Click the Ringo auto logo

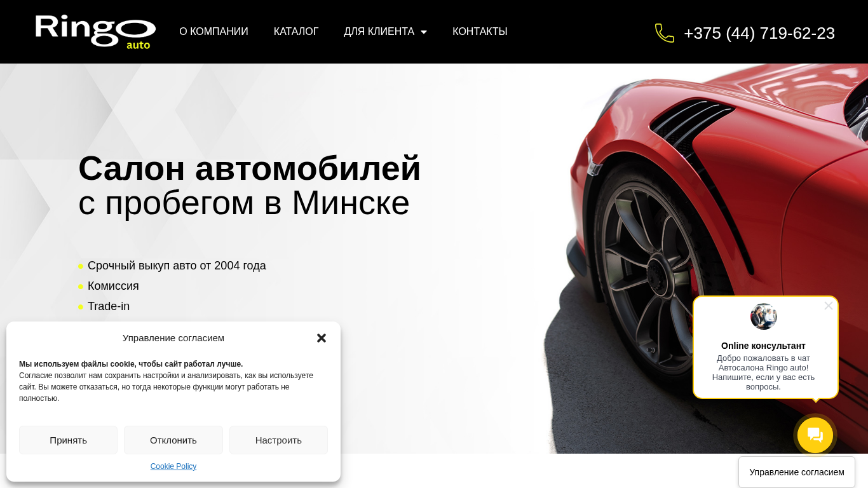95,32
